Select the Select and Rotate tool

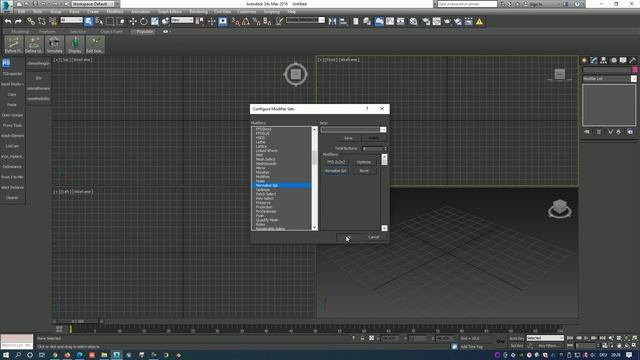(x=144, y=21)
